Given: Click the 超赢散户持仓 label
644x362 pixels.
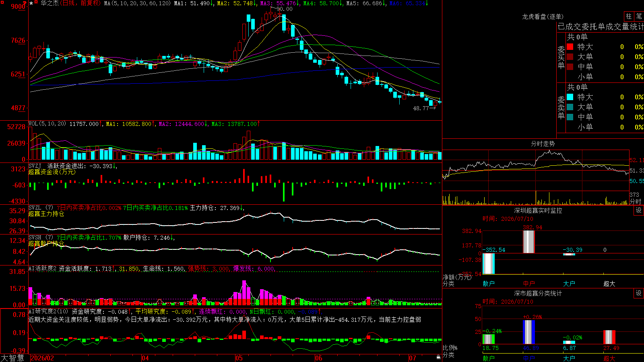Looking at the screenshot, I should pos(46,243).
